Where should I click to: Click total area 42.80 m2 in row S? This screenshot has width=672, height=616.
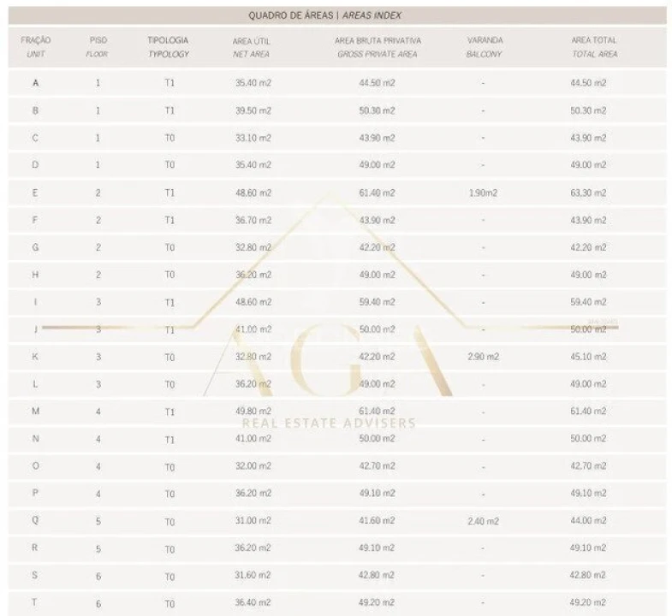pos(587,575)
